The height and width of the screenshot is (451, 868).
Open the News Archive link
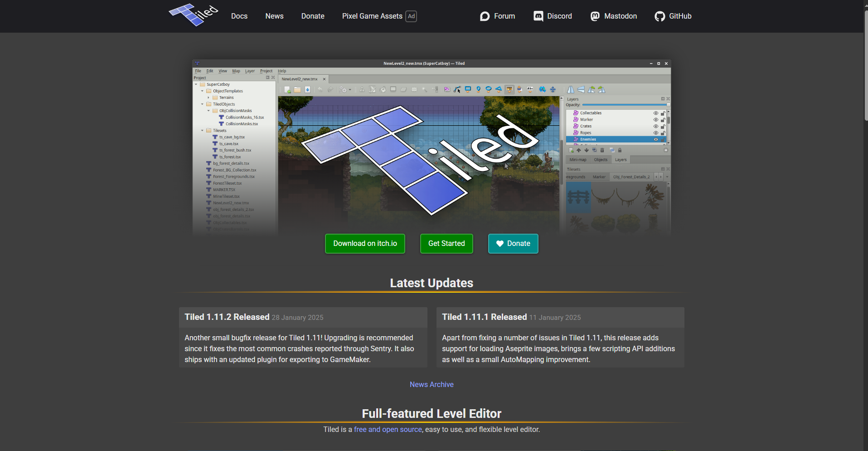point(432,384)
